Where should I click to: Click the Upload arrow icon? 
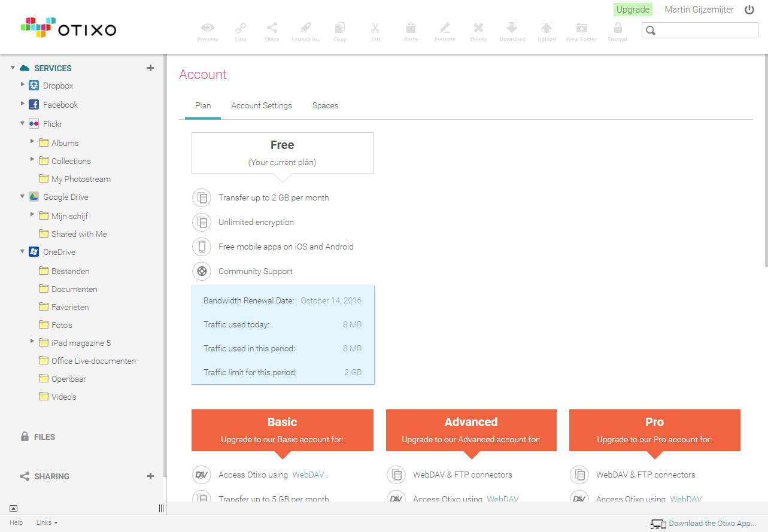click(x=547, y=28)
